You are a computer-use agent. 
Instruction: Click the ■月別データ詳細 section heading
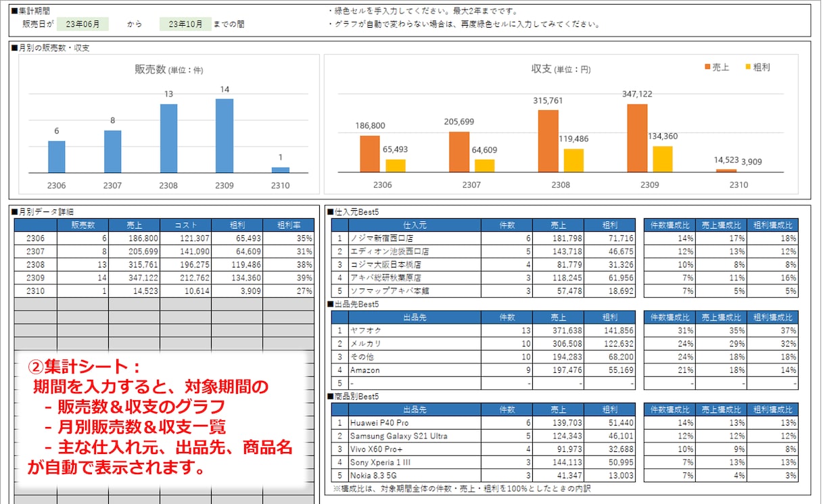[43, 211]
